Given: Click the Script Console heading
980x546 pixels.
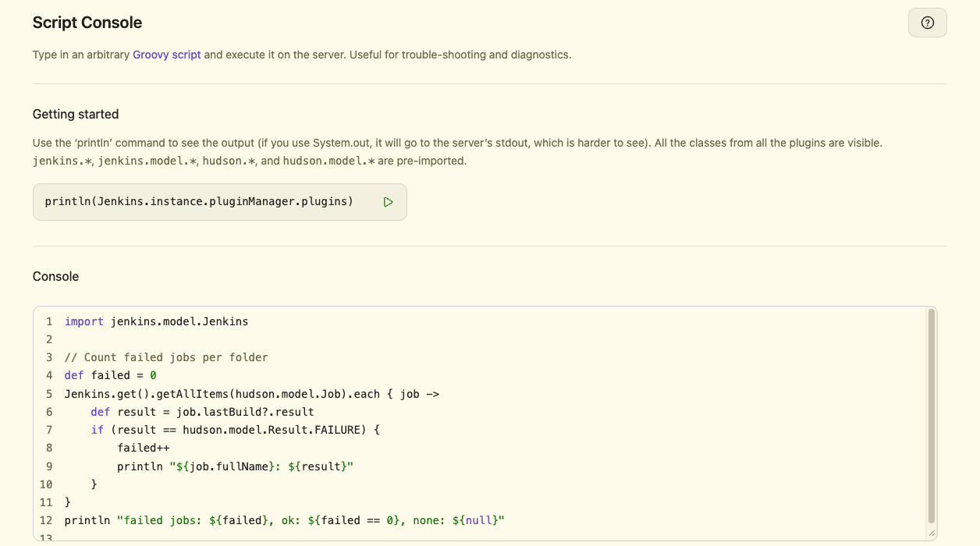Looking at the screenshot, I should tap(87, 23).
